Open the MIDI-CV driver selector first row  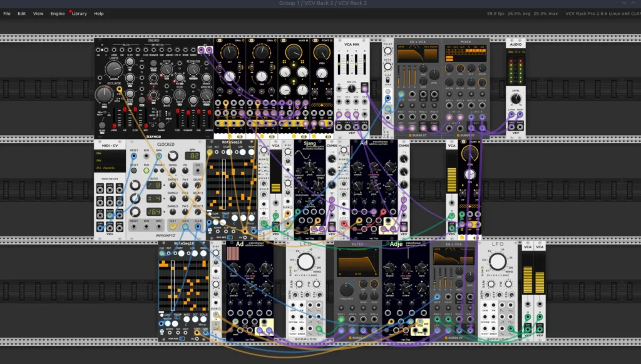pos(110,153)
